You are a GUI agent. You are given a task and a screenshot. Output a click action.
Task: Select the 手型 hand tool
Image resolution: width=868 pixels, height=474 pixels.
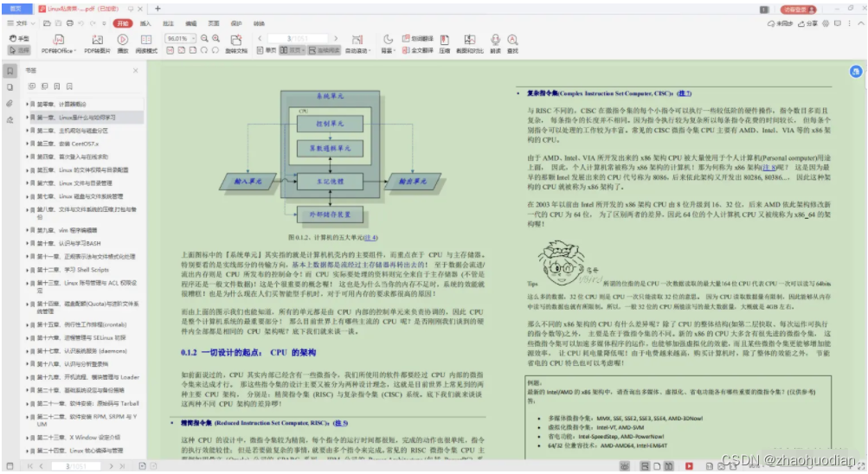[x=19, y=39]
